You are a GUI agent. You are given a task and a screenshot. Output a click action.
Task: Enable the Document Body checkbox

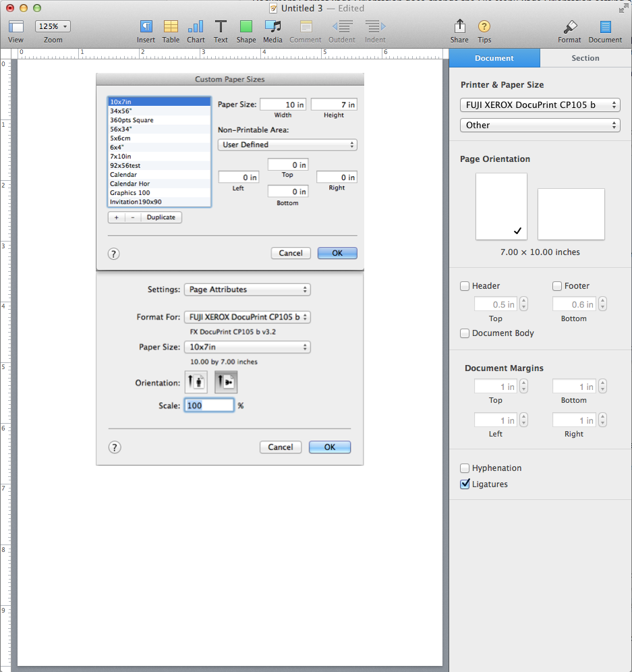pos(465,333)
